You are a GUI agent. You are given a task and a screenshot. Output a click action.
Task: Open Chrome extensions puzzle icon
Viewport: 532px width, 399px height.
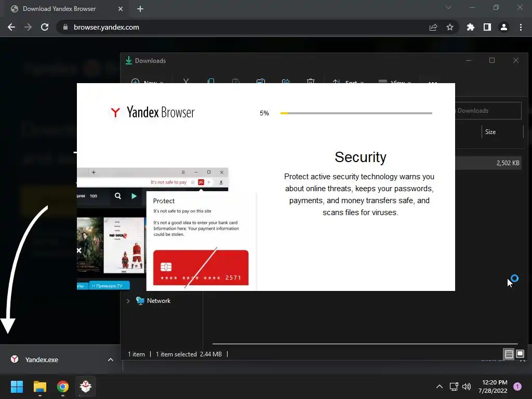click(470, 27)
